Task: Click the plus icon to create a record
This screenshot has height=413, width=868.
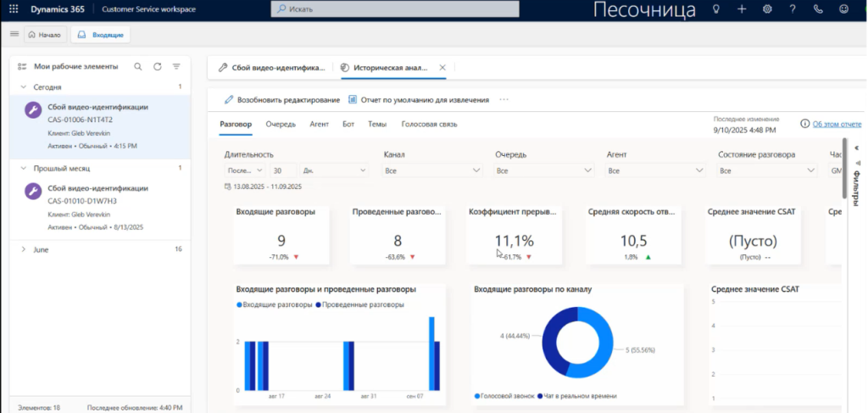Action: click(742, 8)
